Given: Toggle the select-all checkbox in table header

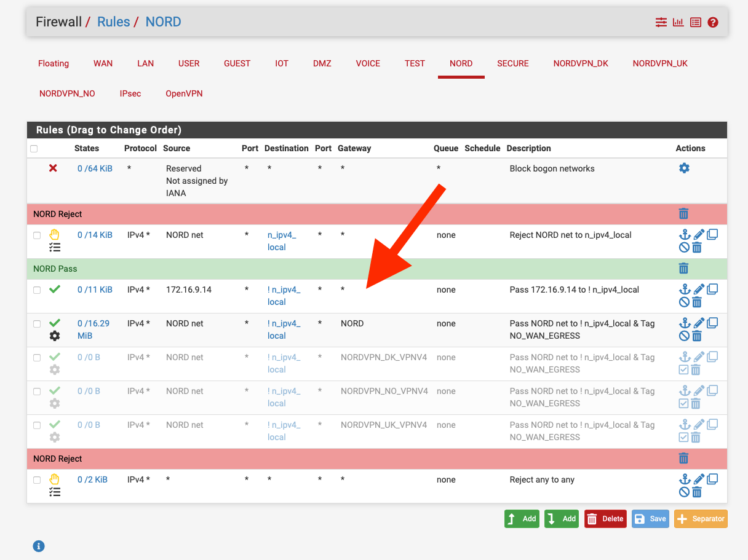Looking at the screenshot, I should pos(34,149).
